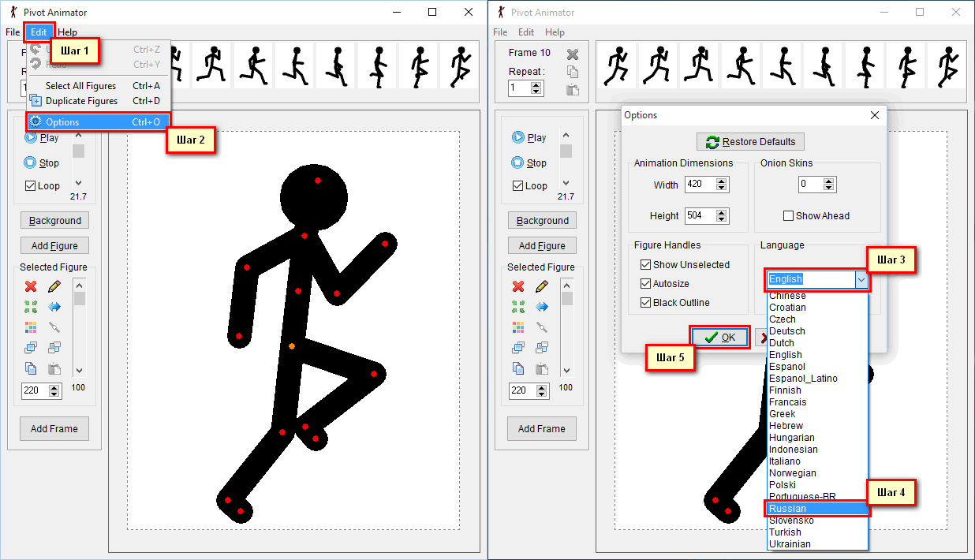Open figure color grid icon in right window
975x560 pixels.
(518, 327)
